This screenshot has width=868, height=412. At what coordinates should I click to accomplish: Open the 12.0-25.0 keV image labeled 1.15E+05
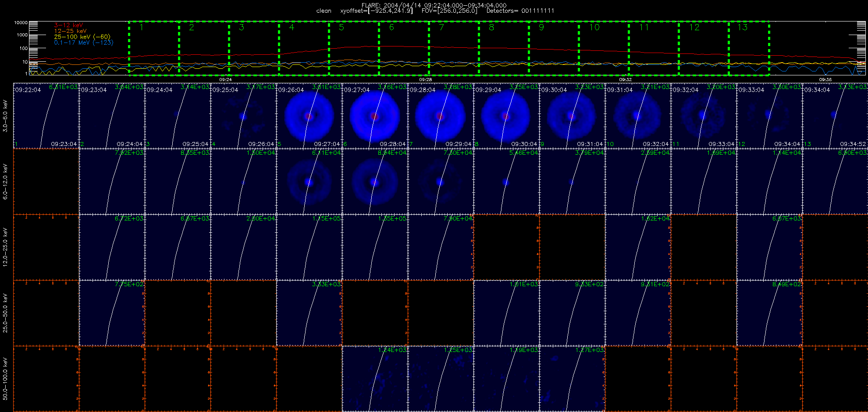point(309,247)
